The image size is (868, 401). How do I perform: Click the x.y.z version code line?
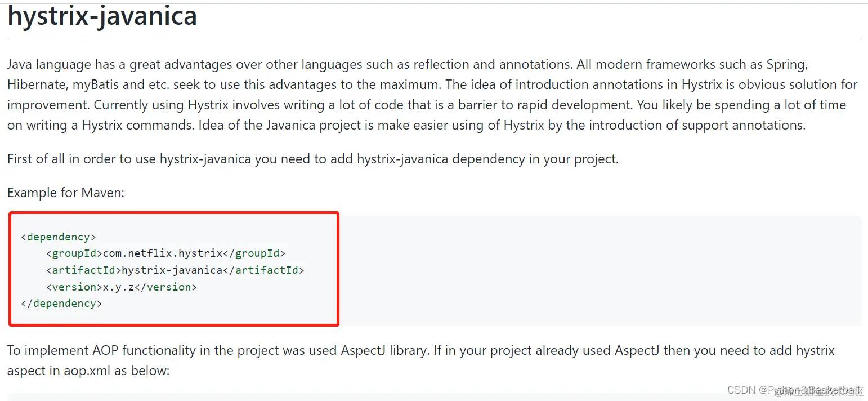[x=122, y=287]
